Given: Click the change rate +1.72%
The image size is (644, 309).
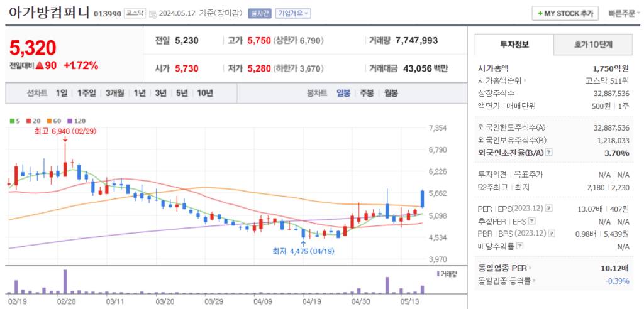Looking at the screenshot, I should [81, 65].
